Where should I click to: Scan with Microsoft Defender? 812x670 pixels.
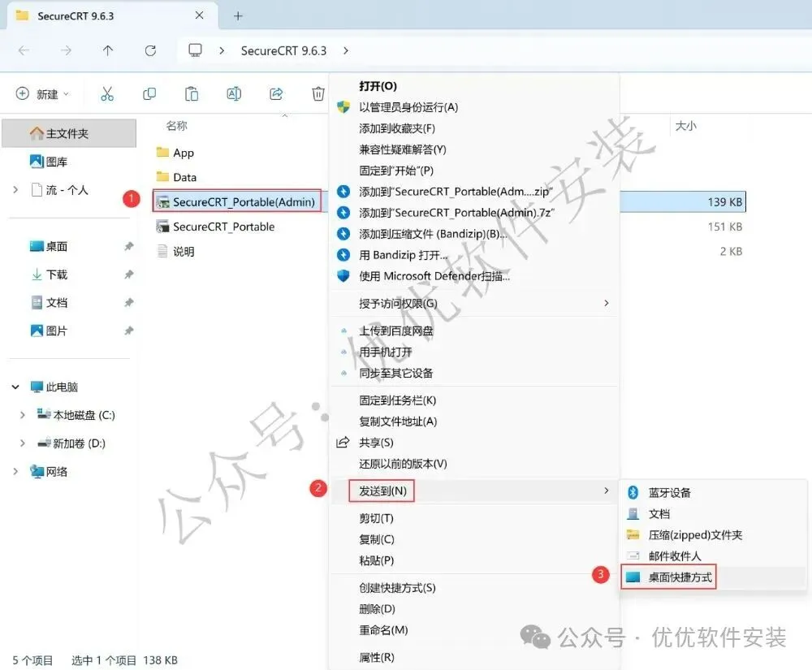pyautogui.click(x=434, y=276)
